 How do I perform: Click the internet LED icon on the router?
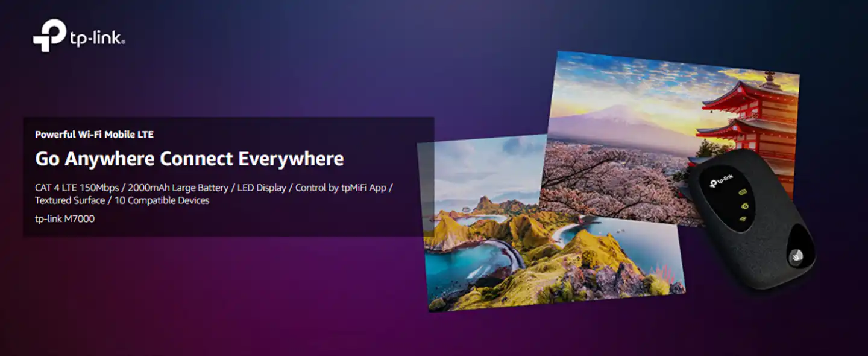pos(744,205)
